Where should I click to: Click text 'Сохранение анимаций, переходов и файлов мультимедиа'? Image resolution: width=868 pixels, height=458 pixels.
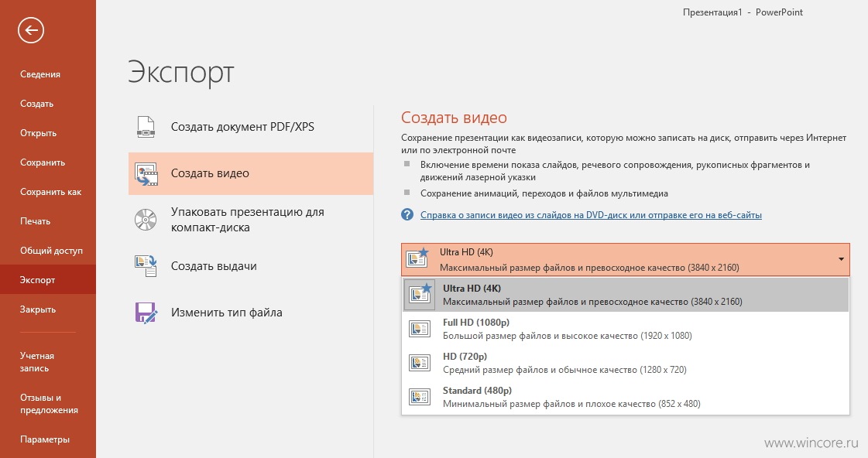click(544, 193)
